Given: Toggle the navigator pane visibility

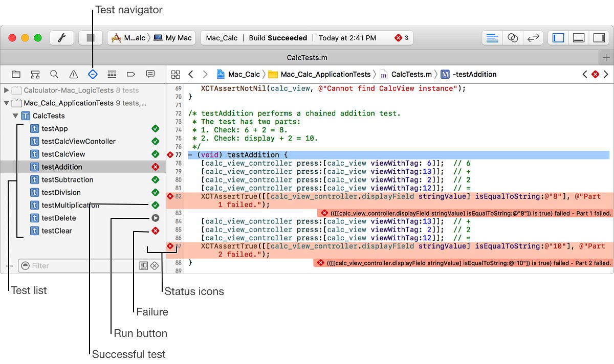Looking at the screenshot, I should [558, 38].
